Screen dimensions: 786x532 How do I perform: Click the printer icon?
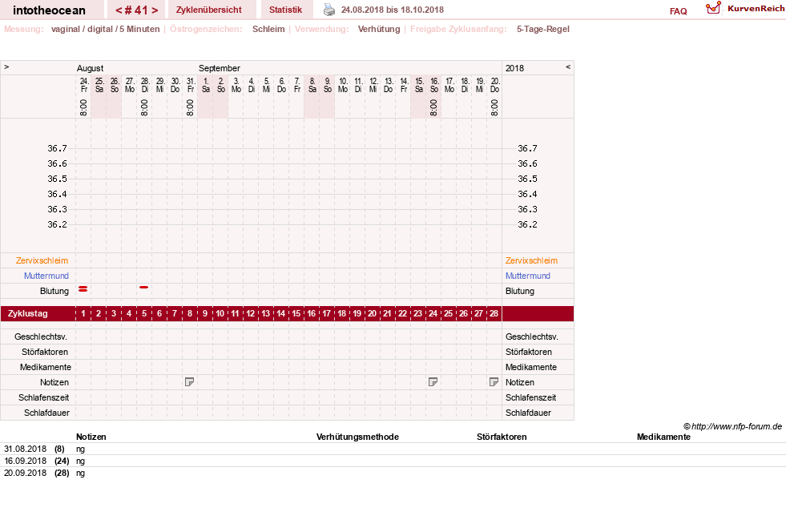pos(329,10)
